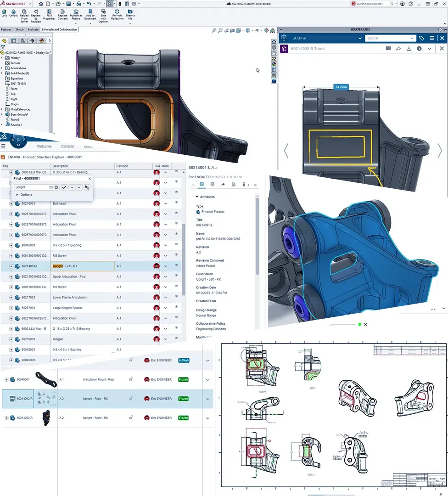Click the 3DDrive search field

[390, 38]
